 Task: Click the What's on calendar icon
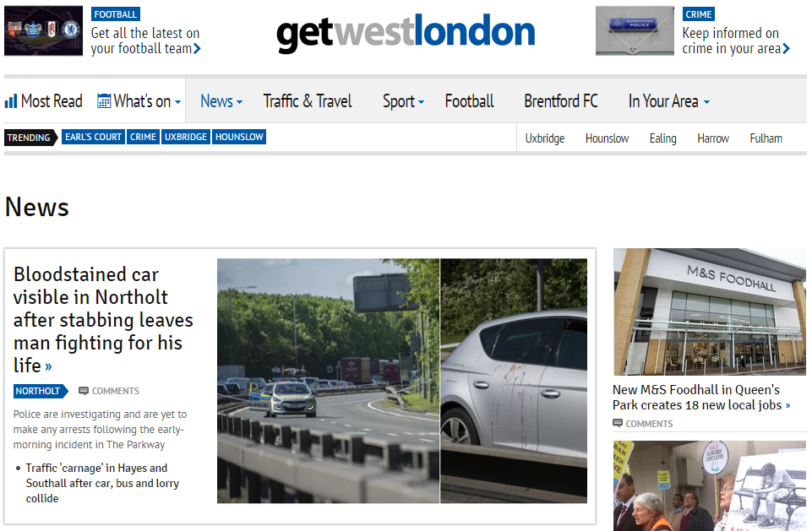104,101
